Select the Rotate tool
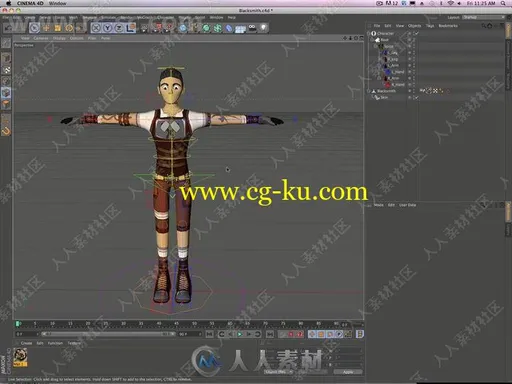The height and width of the screenshot is (384, 512). 69,28
